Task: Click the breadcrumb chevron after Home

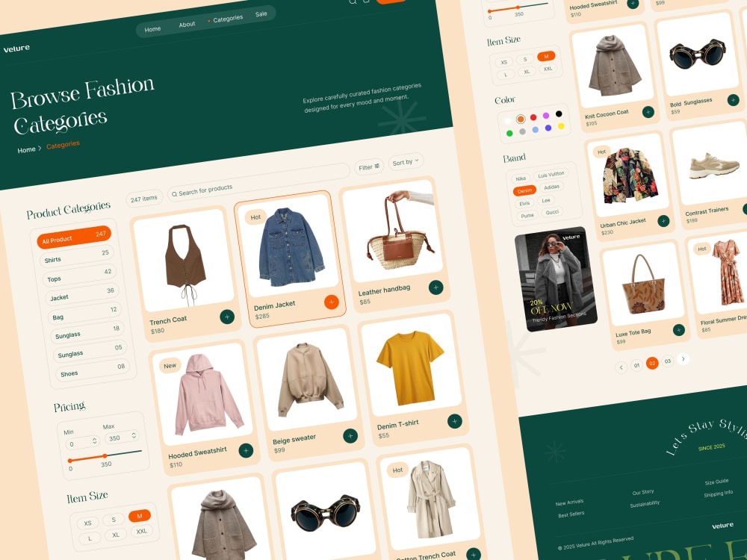Action: click(x=40, y=148)
